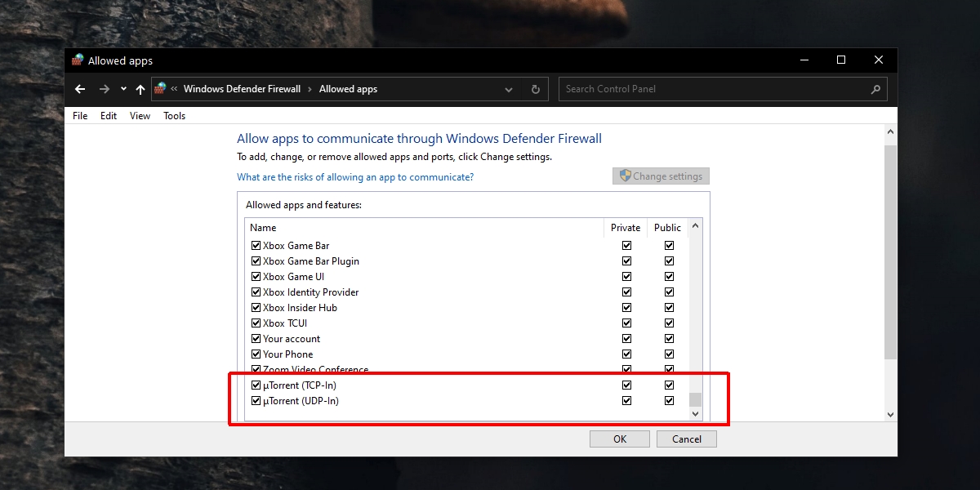Click the window scrollbar down arrow

point(891,415)
